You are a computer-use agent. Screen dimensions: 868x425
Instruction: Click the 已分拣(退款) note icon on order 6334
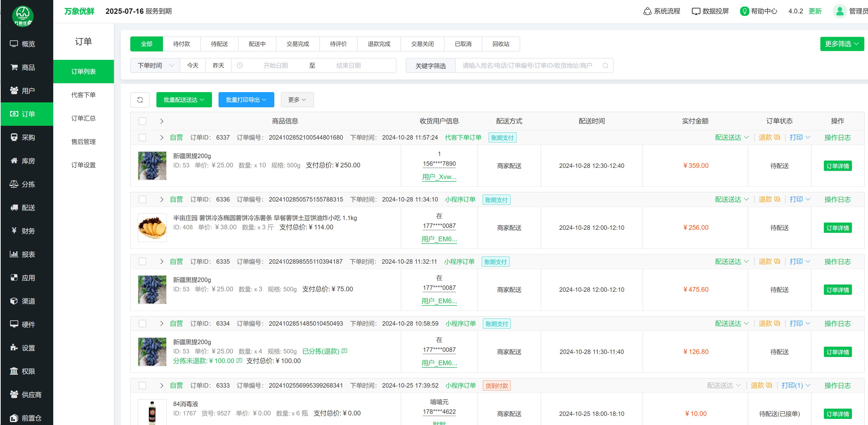tap(344, 351)
